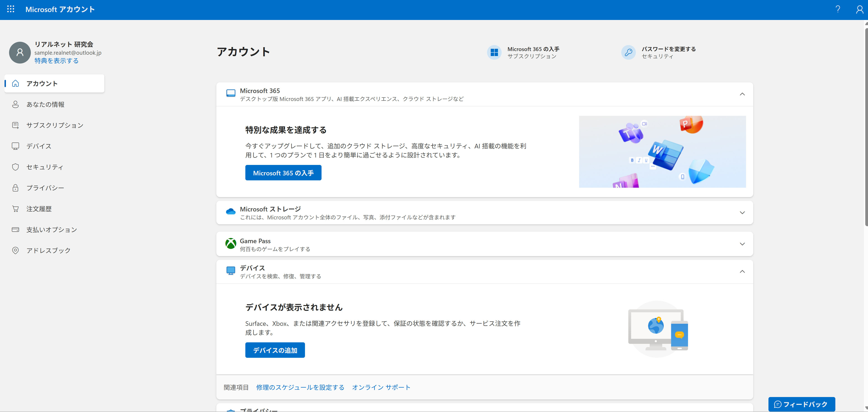Click the key icon near パスワードを変更する
The height and width of the screenshot is (412, 868).
pyautogui.click(x=628, y=52)
